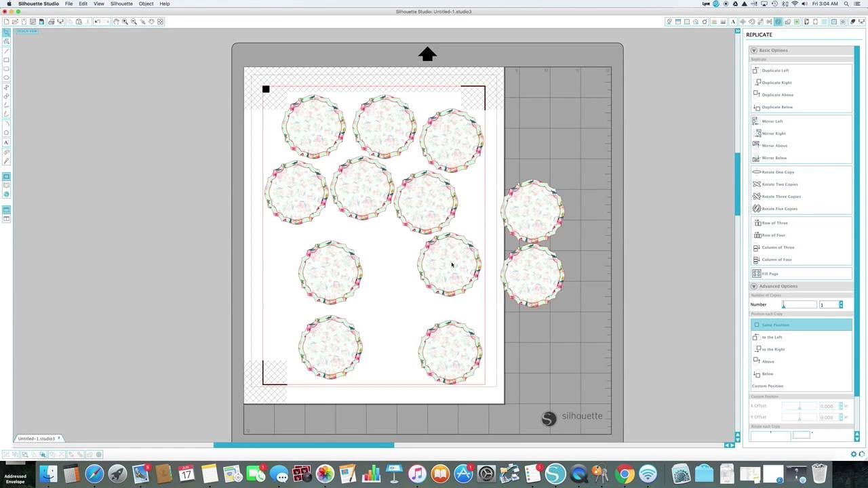The image size is (868, 488).
Task: Open the Object menu
Action: point(146,3)
